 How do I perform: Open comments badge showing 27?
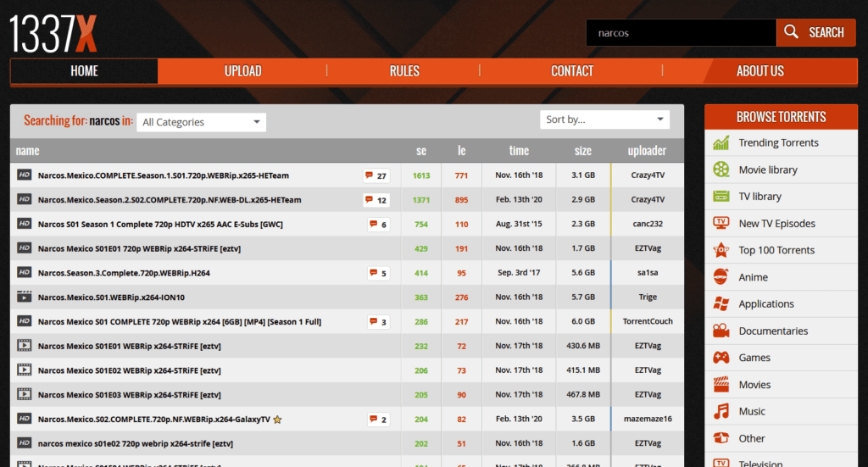click(376, 175)
